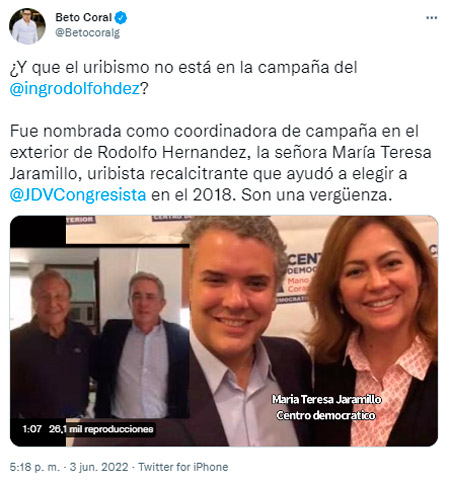The image size is (450, 483).
Task: Click the 1:07 video duration label
Action: (32, 429)
